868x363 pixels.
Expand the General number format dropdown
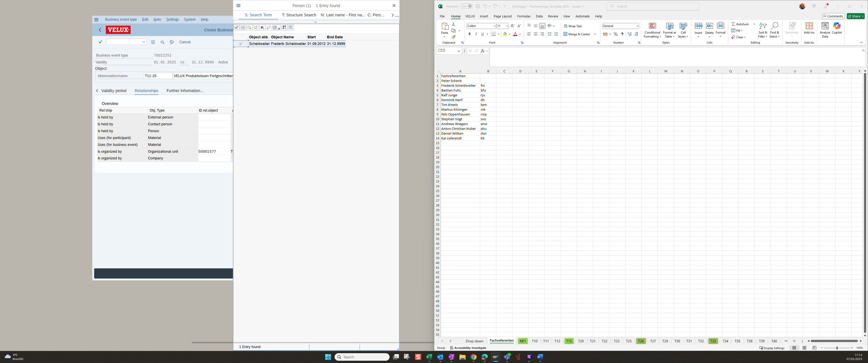(x=637, y=26)
